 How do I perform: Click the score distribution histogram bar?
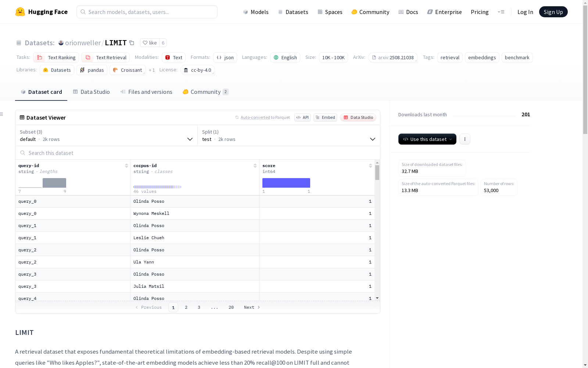pos(286,183)
